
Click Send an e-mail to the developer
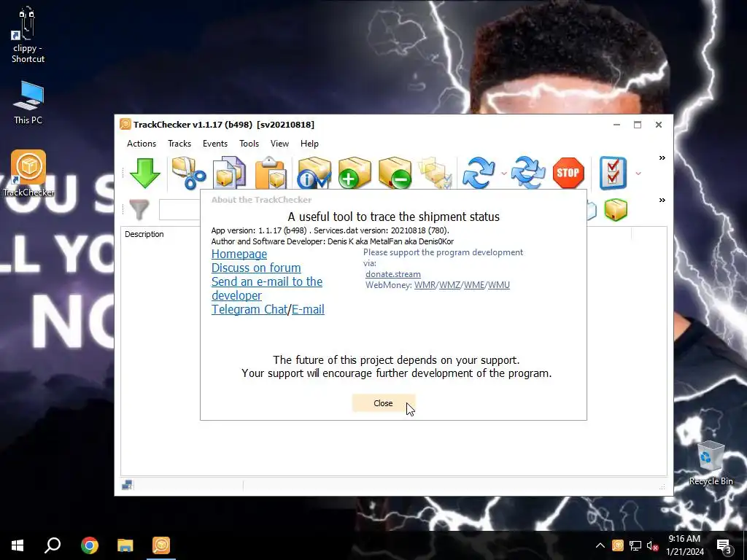(x=267, y=288)
